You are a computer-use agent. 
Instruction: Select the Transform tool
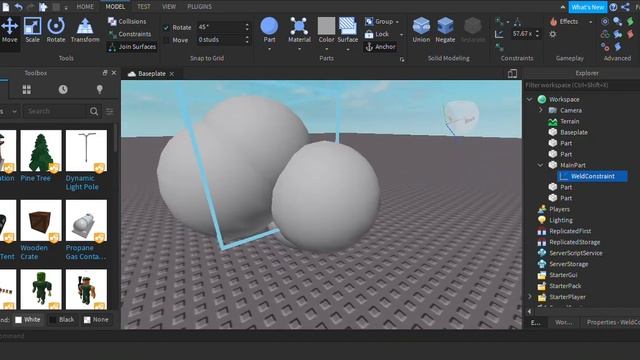(x=85, y=30)
